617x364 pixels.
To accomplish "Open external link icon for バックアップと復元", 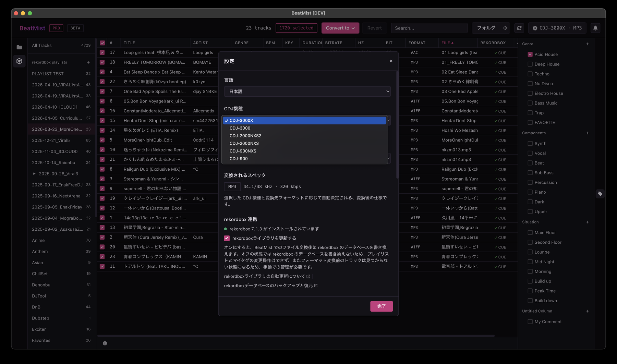I will coord(316,286).
